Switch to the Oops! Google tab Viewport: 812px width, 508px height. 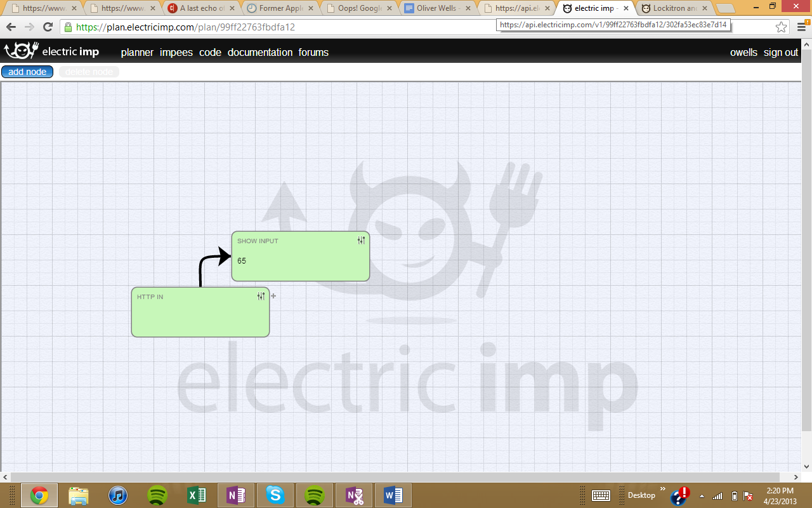[x=359, y=8]
